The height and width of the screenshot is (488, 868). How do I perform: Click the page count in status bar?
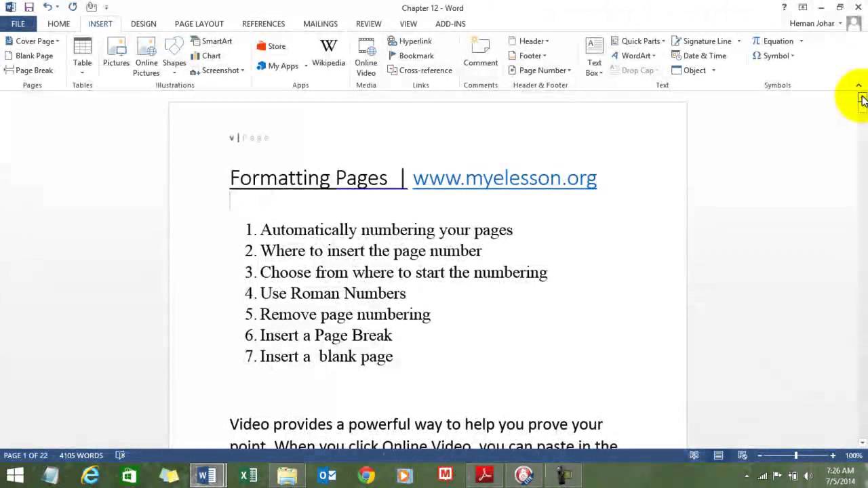[26, 455]
